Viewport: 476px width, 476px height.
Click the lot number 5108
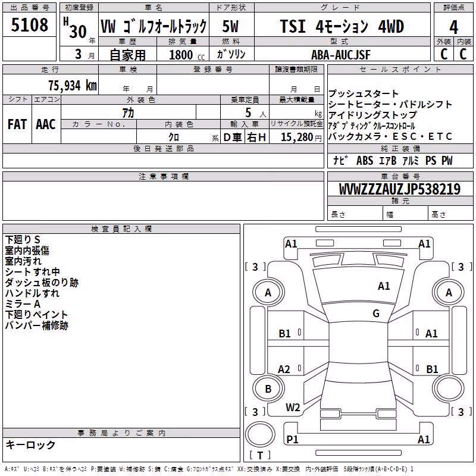[29, 25]
